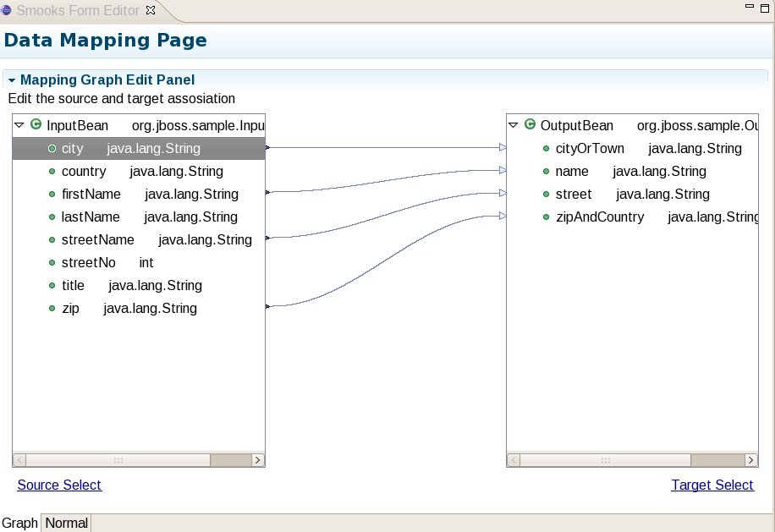Select the street target property
This screenshot has height=532, width=775.
[633, 195]
